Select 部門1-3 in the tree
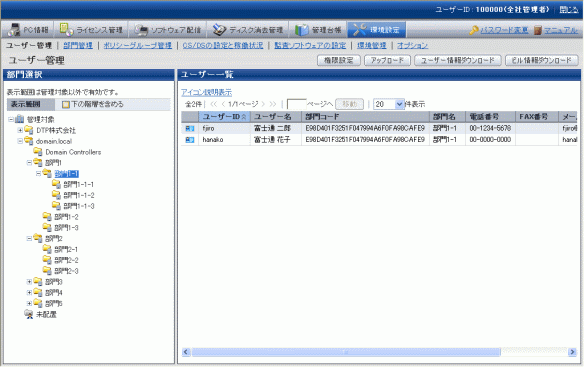The image size is (584, 367). [66, 228]
